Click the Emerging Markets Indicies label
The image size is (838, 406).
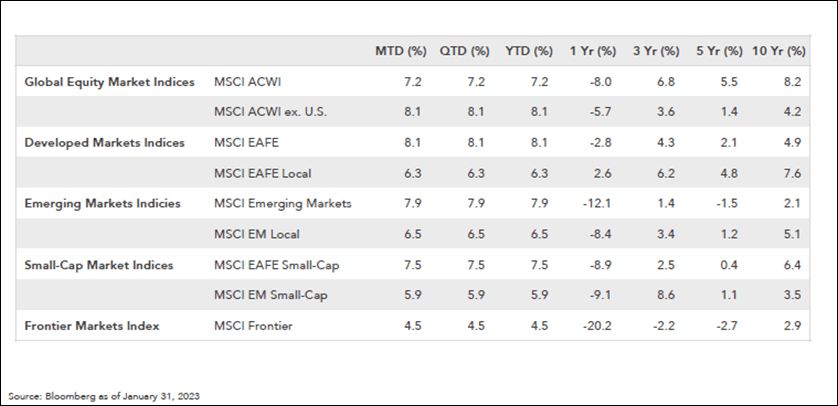click(102, 204)
